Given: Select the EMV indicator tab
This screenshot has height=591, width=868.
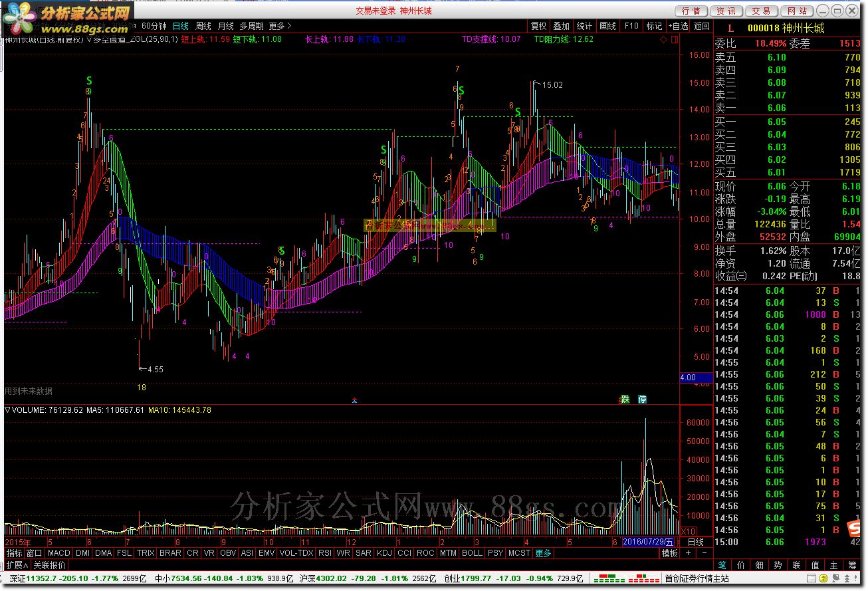Looking at the screenshot, I should 267,553.
